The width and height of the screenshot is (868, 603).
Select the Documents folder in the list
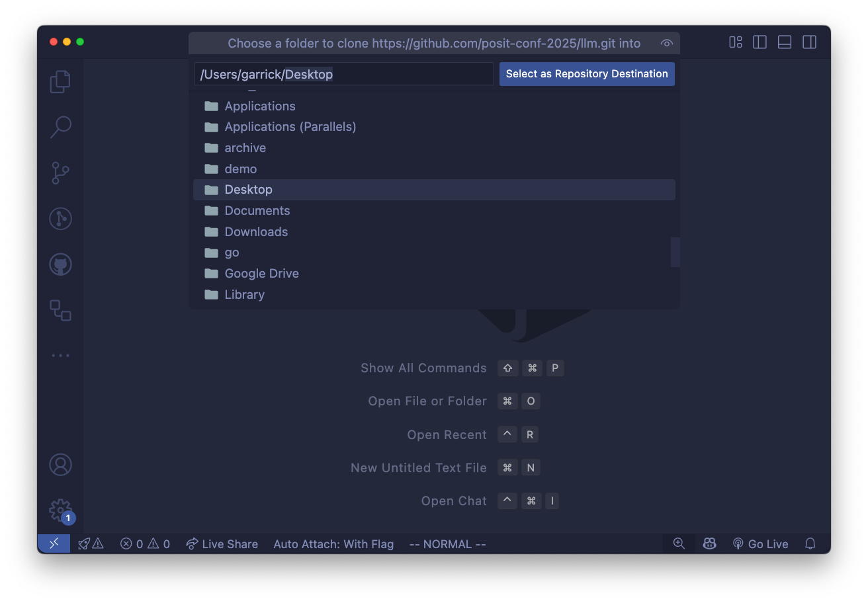(x=257, y=211)
